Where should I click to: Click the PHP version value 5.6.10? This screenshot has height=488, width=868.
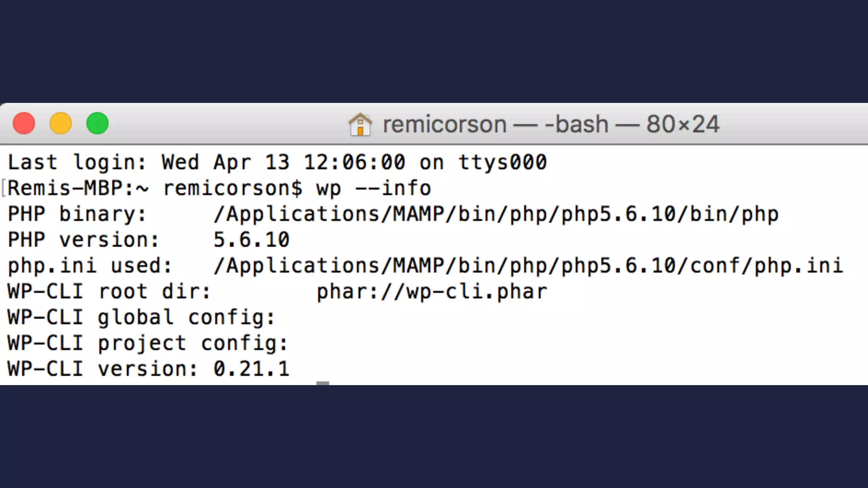tap(251, 240)
